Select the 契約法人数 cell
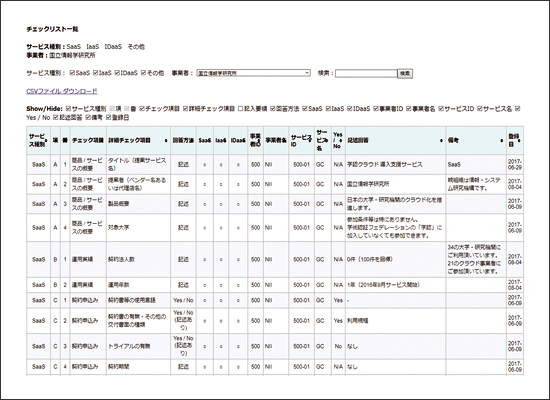Viewport: 550px width, 400px height. click(x=138, y=260)
